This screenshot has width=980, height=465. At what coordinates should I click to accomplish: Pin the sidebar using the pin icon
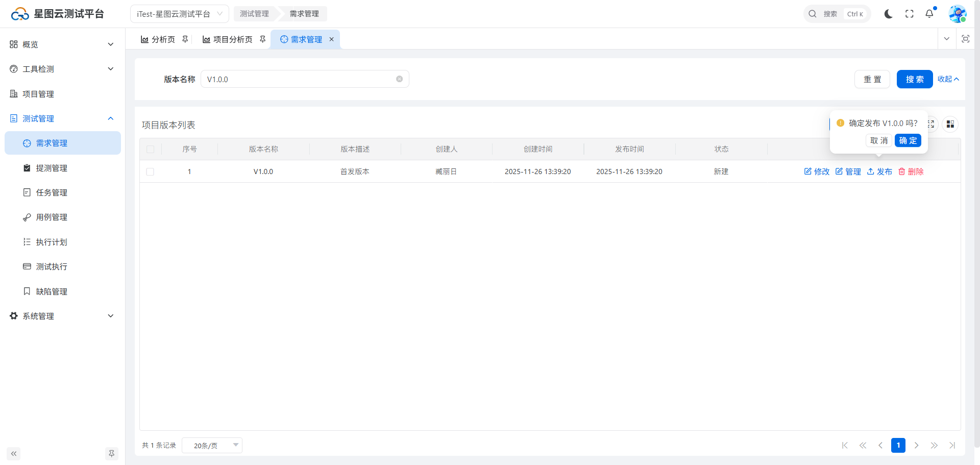(x=111, y=453)
